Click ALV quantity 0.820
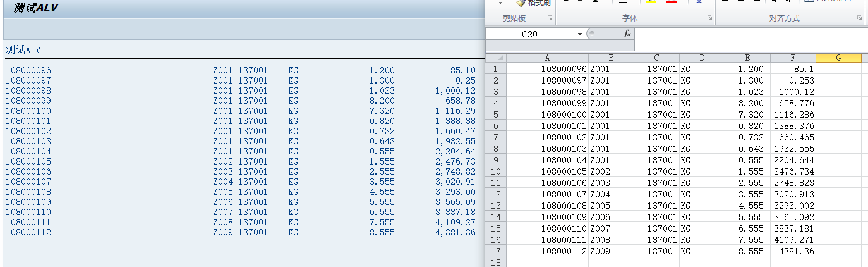The width and height of the screenshot is (868, 267). (x=382, y=121)
